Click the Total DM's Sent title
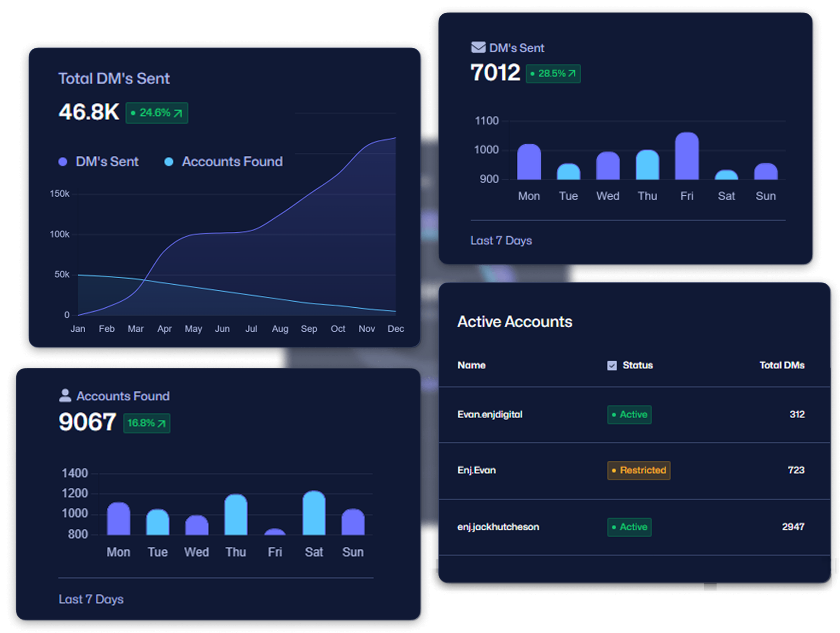Screen dimensions: 840x633 pos(114,79)
